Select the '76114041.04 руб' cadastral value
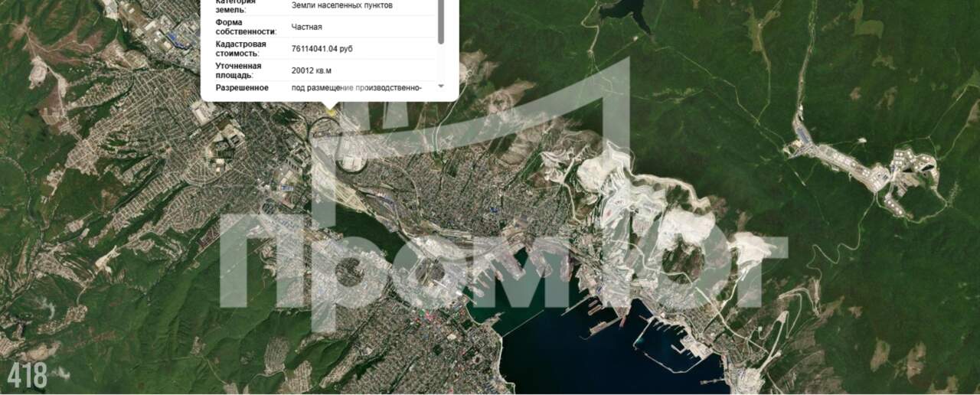 click(x=322, y=48)
